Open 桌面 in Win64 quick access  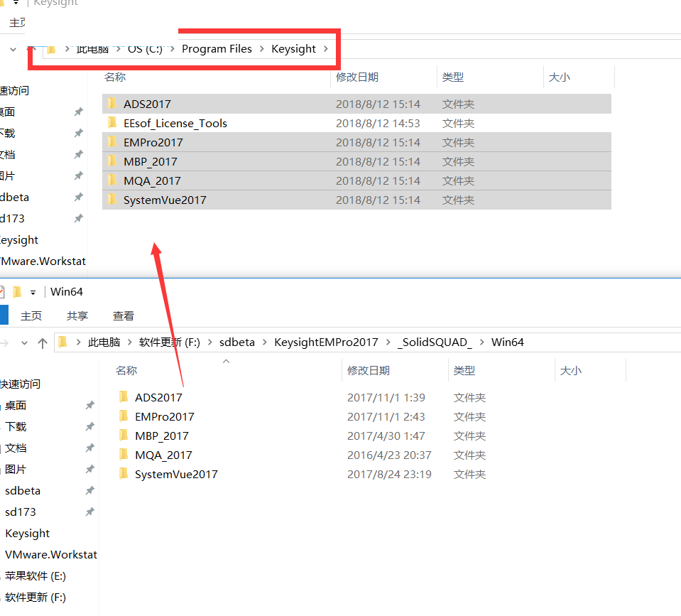coord(16,405)
